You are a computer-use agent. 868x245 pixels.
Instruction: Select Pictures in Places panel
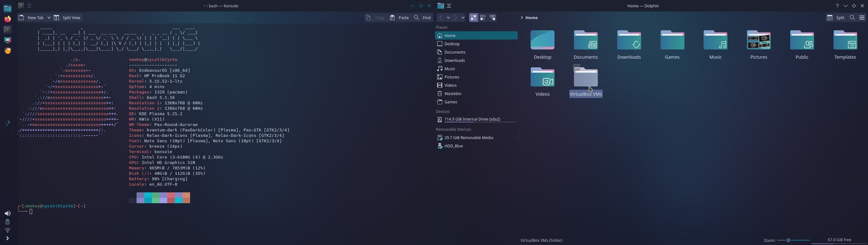[476, 77]
